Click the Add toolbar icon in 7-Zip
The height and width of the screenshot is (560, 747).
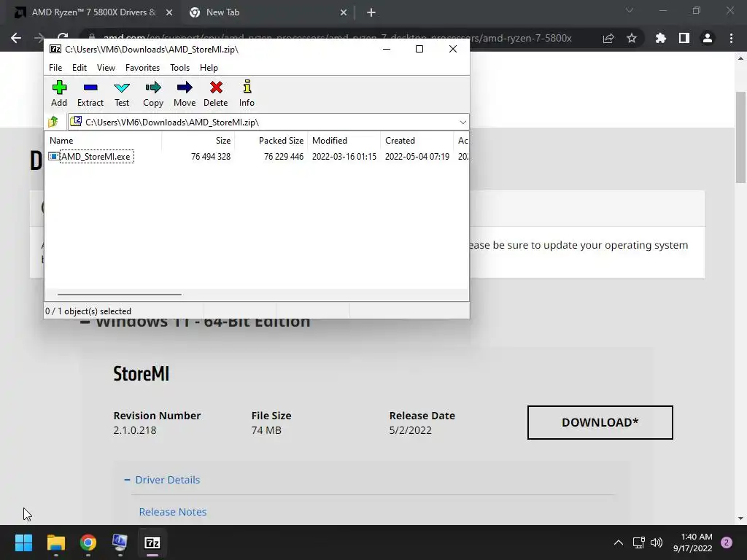[59, 93]
